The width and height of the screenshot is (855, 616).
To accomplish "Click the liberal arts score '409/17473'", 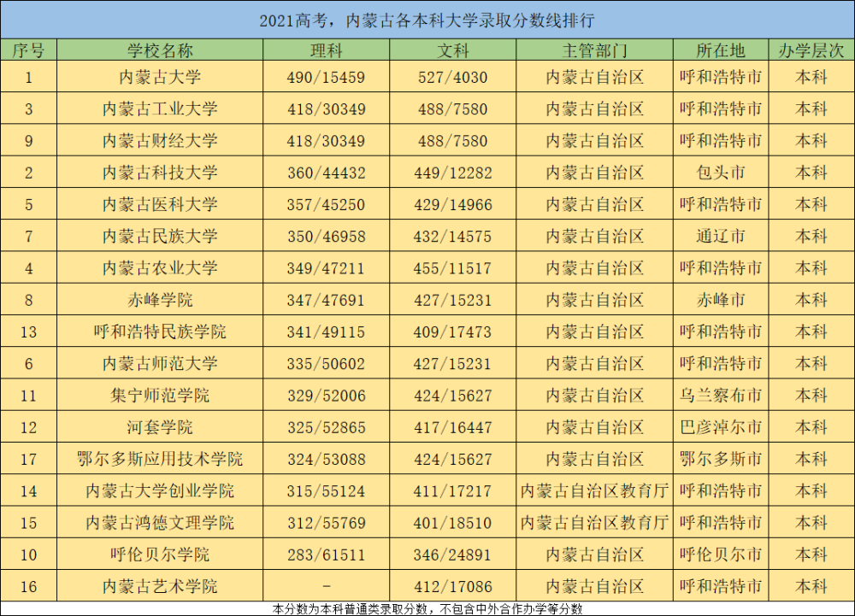I will point(452,332).
